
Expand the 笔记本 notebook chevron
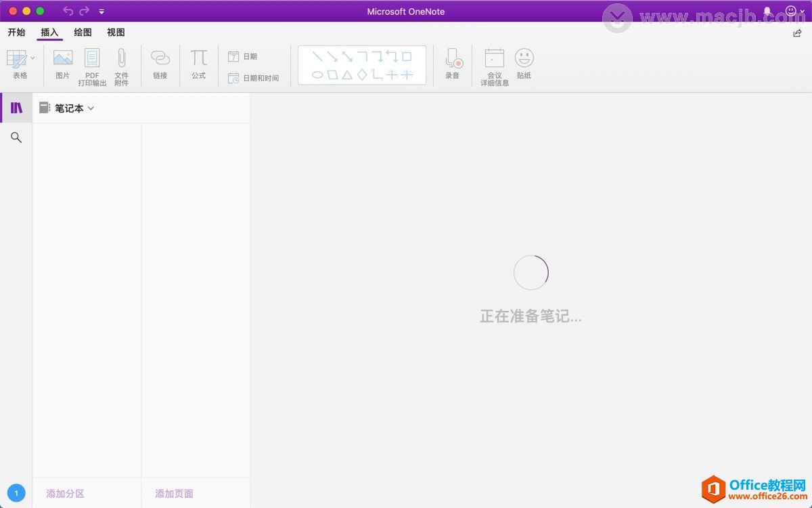tap(91, 108)
